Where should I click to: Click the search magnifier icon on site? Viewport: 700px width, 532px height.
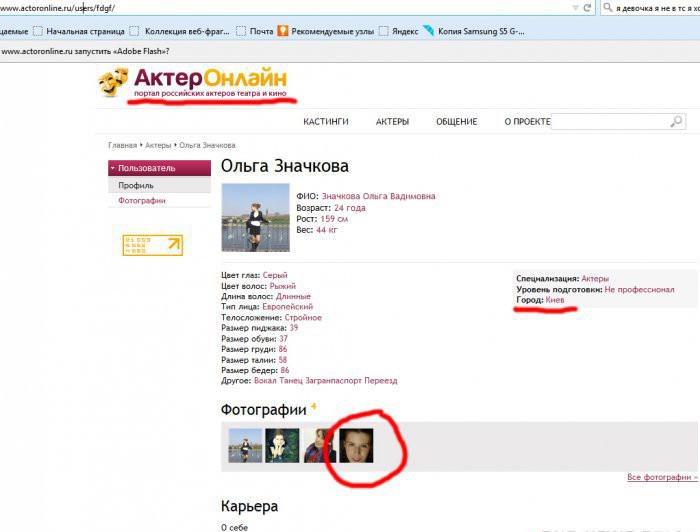(x=676, y=122)
